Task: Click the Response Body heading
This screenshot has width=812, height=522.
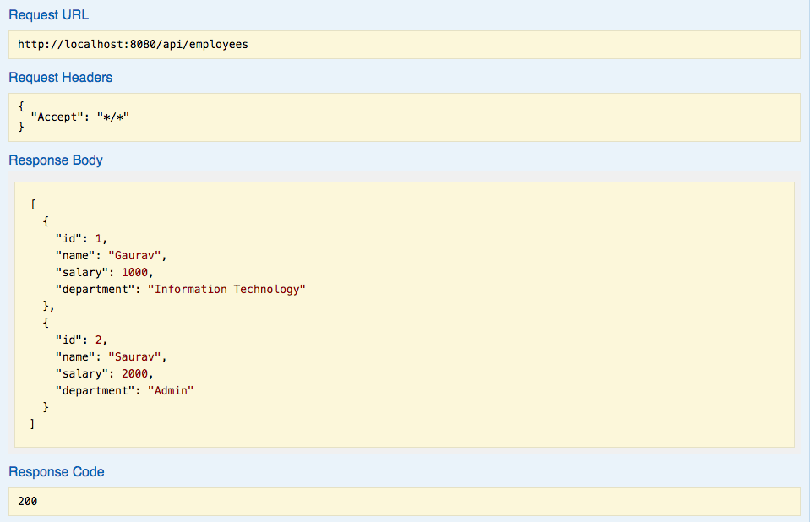Action: click(x=56, y=160)
